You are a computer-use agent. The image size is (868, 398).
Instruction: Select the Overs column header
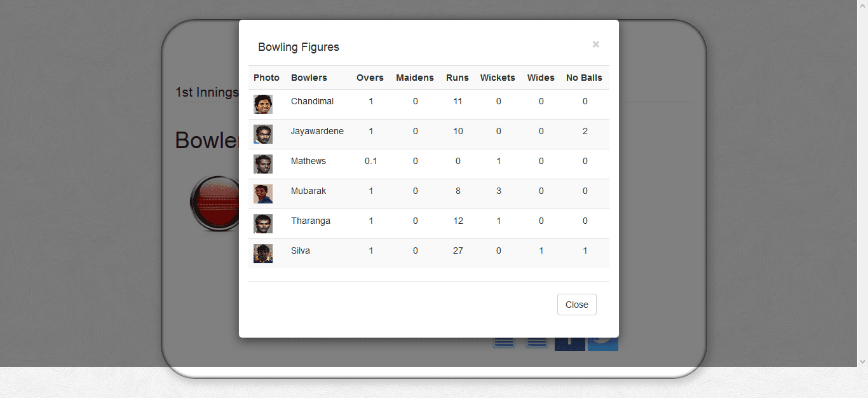point(370,78)
